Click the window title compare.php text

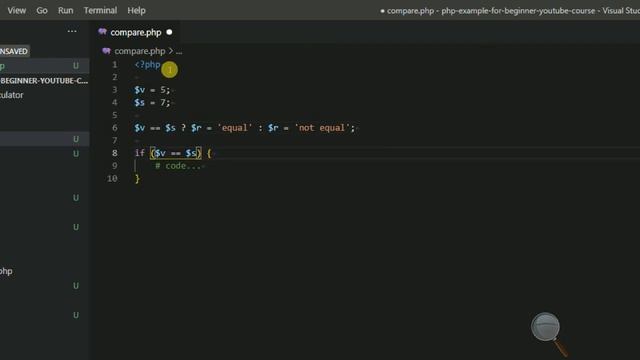click(x=410, y=11)
